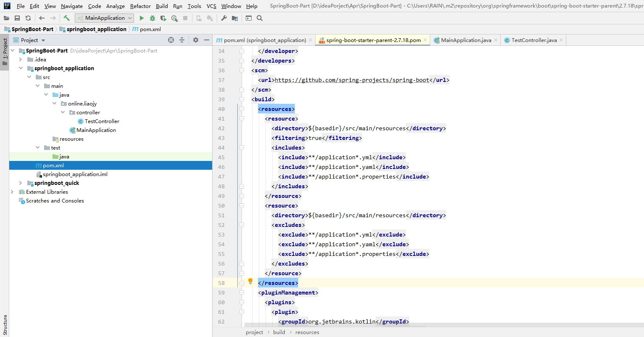The height and width of the screenshot is (337, 644).
Task: Navigate forward with the right arrow icon
Action: (53, 18)
